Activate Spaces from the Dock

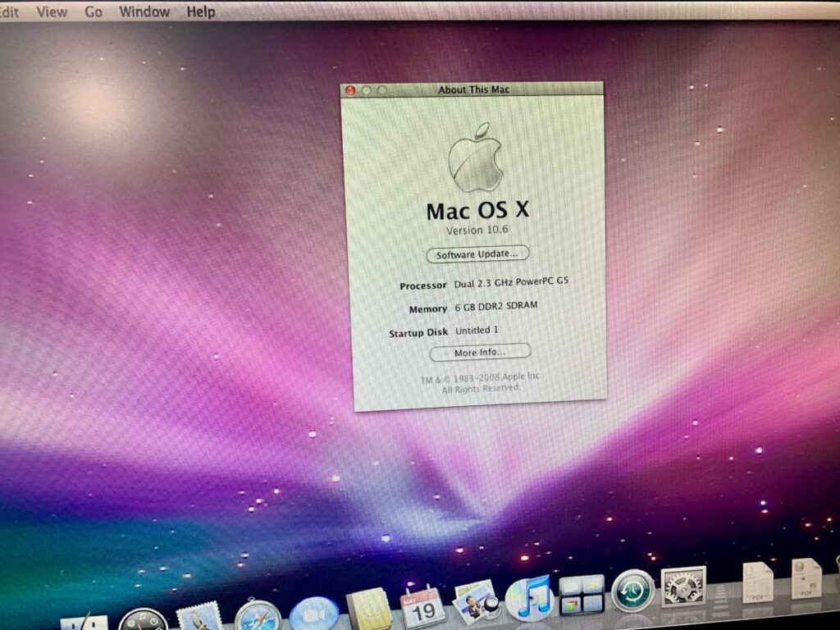(582, 595)
